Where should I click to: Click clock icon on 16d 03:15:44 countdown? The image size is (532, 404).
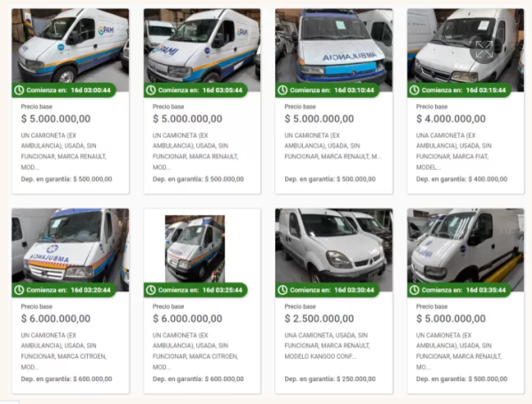(x=414, y=91)
